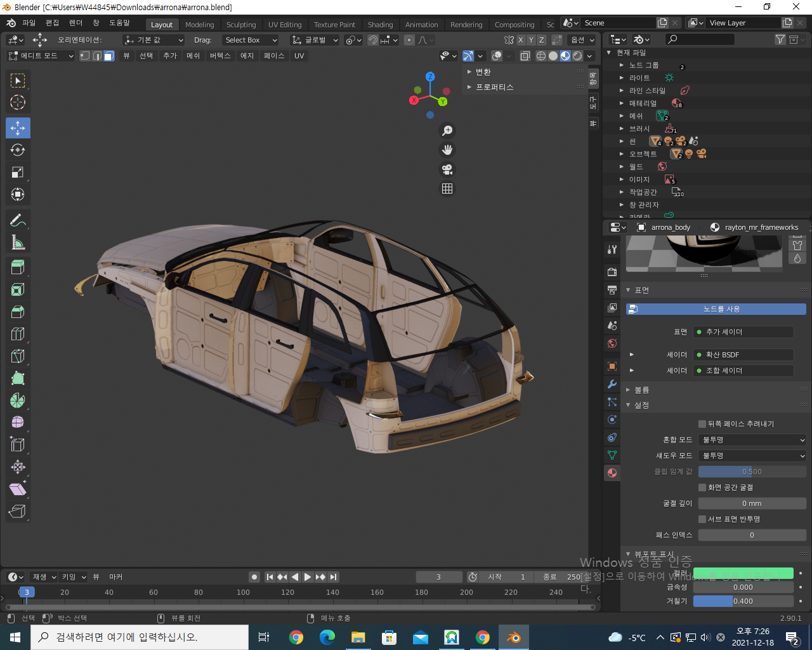Click the zoom magnifier viewport gizmo
The height and width of the screenshot is (650, 812).
pos(447,131)
